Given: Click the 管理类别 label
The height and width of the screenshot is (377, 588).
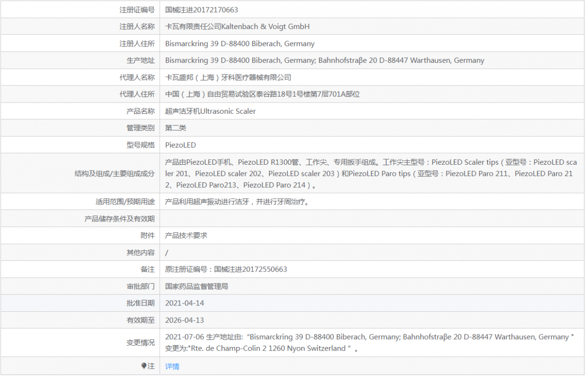Looking at the screenshot, I should click(x=141, y=128).
